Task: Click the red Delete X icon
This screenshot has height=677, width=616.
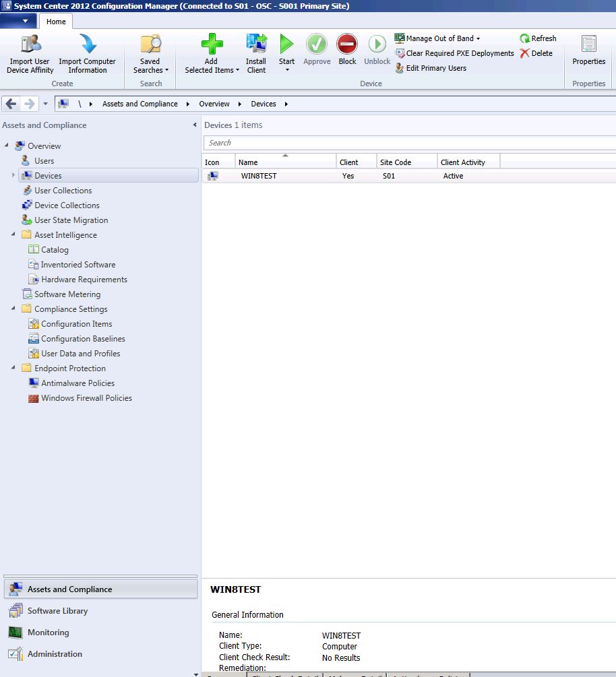Action: point(525,53)
